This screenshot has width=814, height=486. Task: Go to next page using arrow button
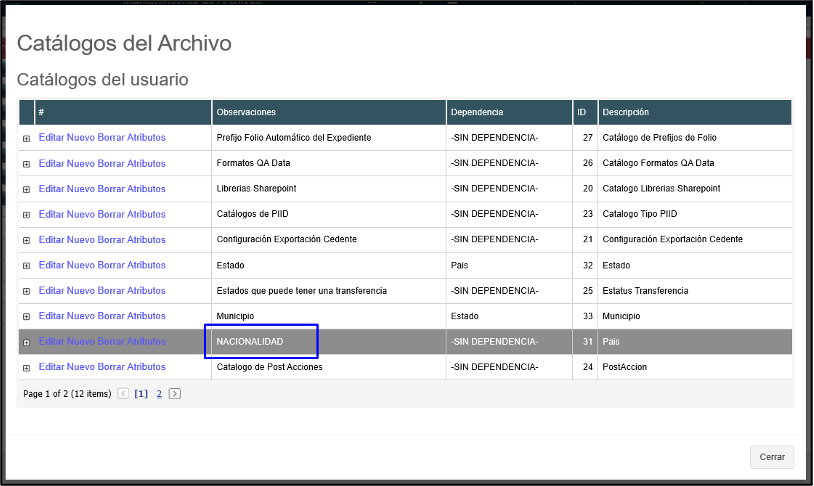tap(175, 394)
